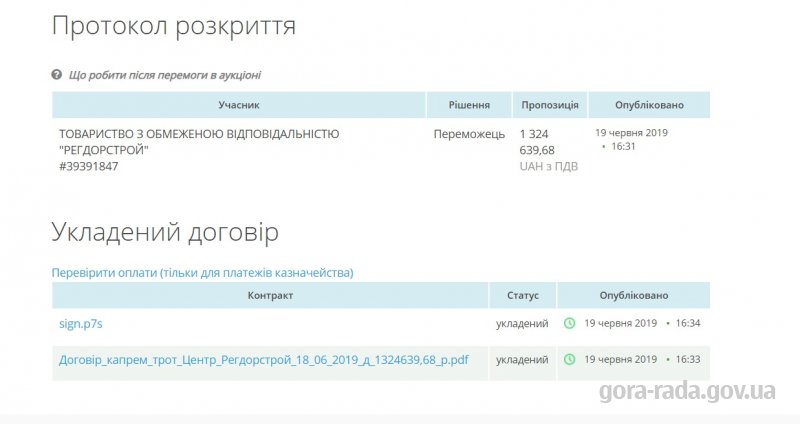The image size is (800, 424).
Task: Click 'UAH з ПДВ' currency label
Action: tap(548, 166)
